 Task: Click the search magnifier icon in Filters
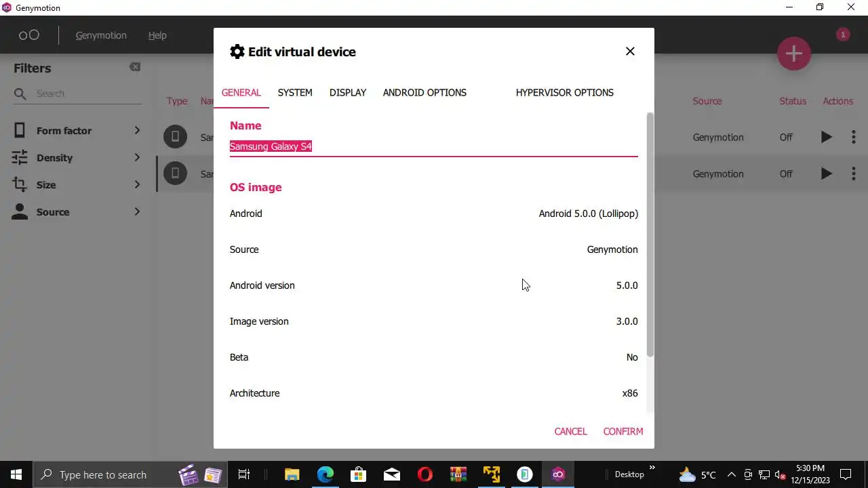[x=20, y=94]
